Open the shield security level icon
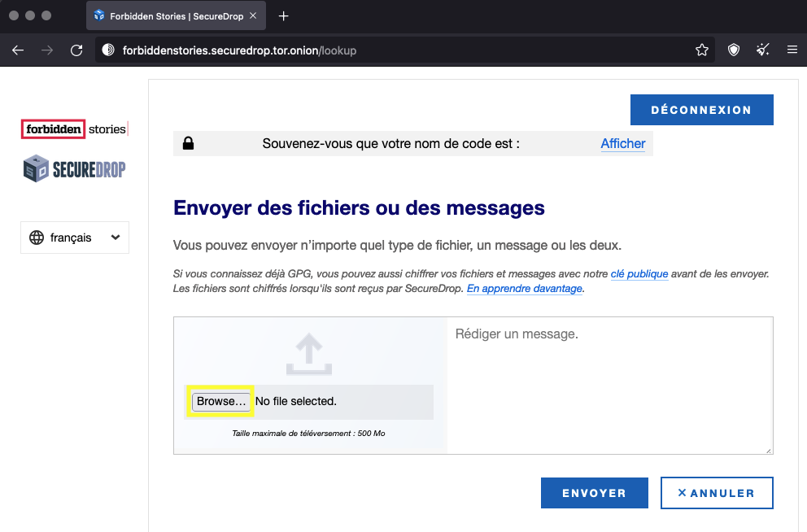This screenshot has height=532, width=807. pos(734,50)
